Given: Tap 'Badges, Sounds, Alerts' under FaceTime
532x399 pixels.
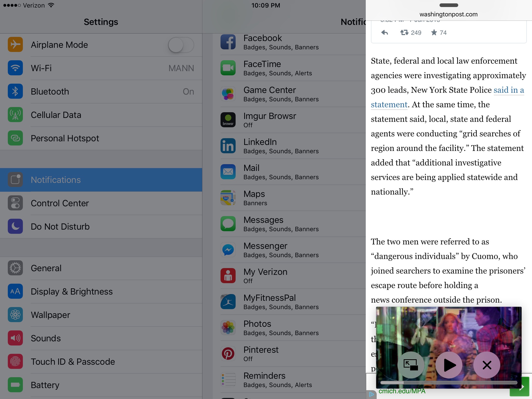Looking at the screenshot, I should (277, 73).
